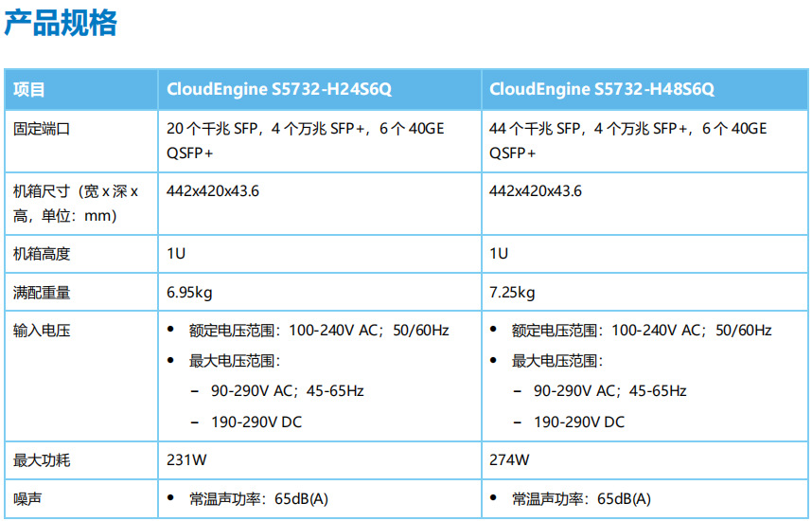Click 90-290V AC; 45-65Hz in the H24S6Q column

point(288,391)
